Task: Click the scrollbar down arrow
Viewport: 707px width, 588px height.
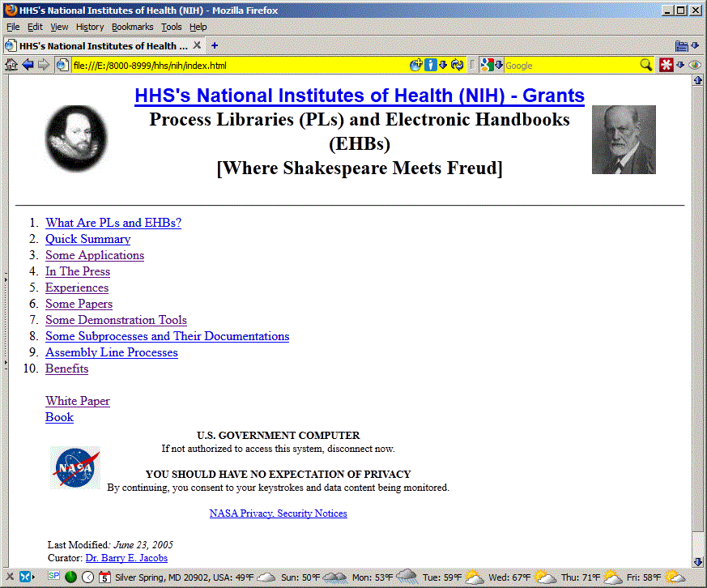Action: click(x=697, y=562)
